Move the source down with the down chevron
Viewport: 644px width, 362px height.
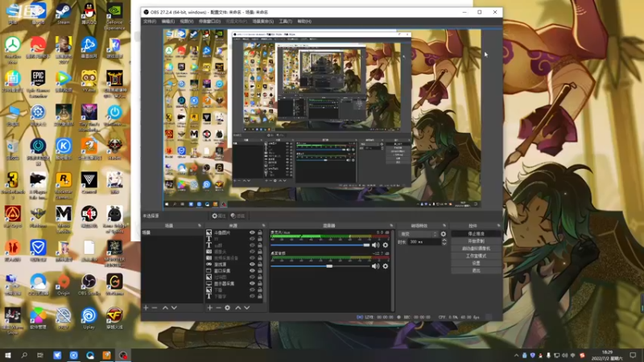pyautogui.click(x=247, y=307)
